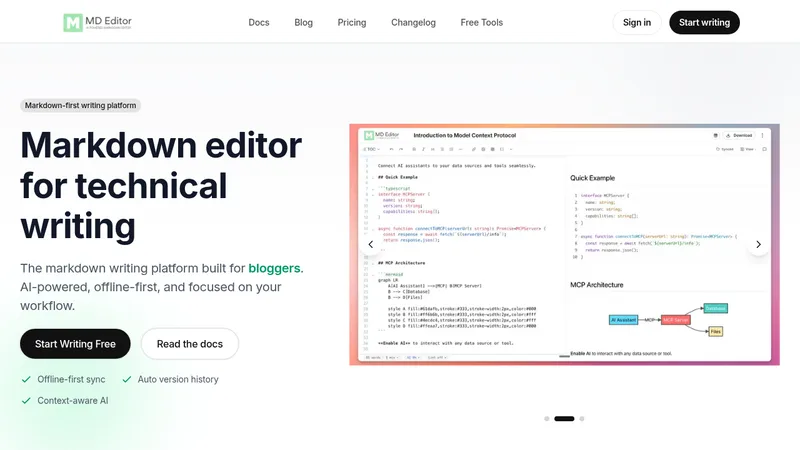
Task: Select the active middle carousel dot
Action: pyautogui.click(x=564, y=418)
